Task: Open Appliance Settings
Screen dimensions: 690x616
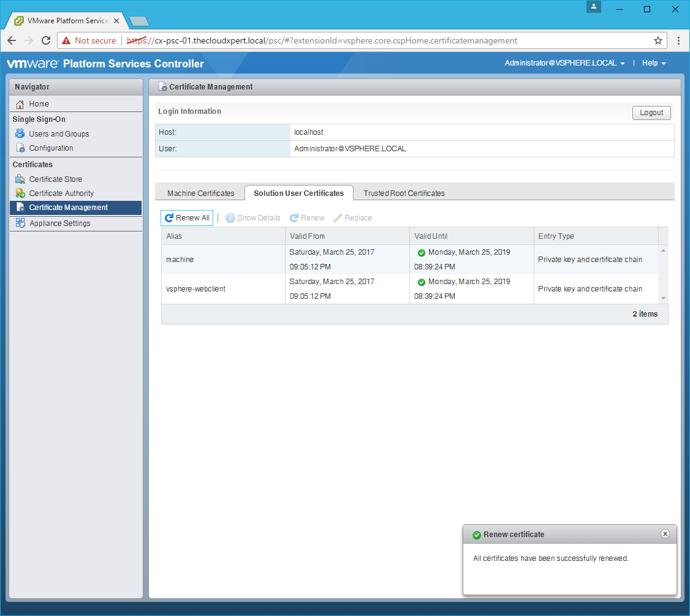Action: 59,223
